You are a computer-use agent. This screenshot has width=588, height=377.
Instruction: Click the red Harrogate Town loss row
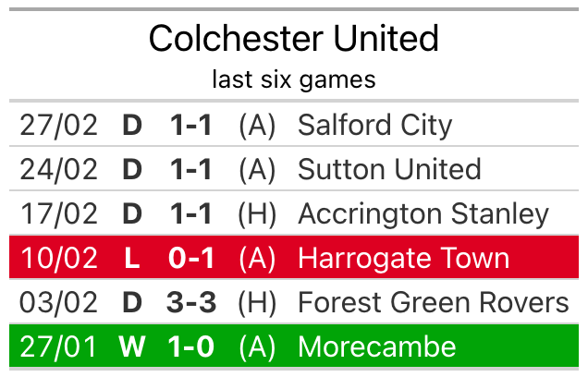(294, 258)
